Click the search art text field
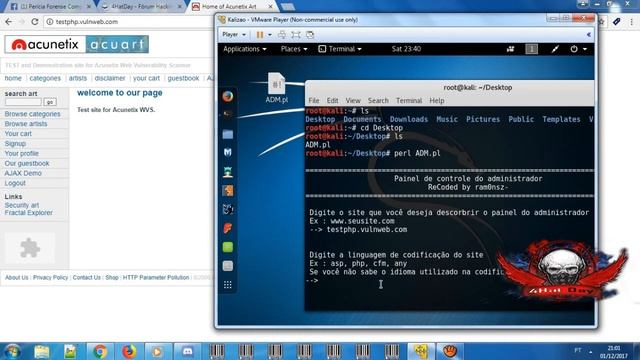Viewport: 640px width, 360px height. [x=23, y=102]
